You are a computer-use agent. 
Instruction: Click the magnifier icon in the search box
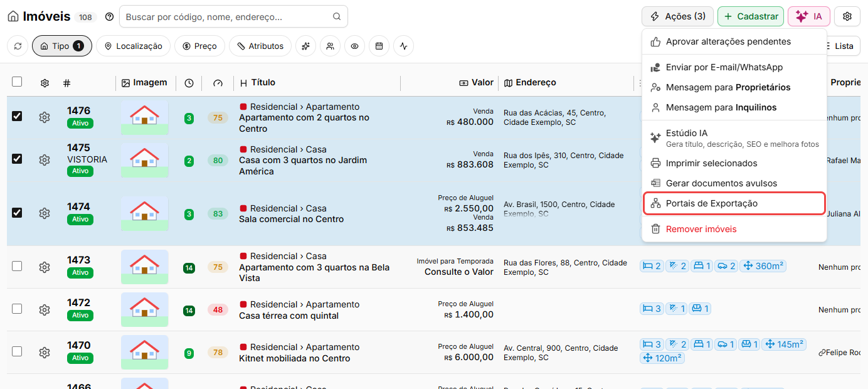(x=337, y=17)
